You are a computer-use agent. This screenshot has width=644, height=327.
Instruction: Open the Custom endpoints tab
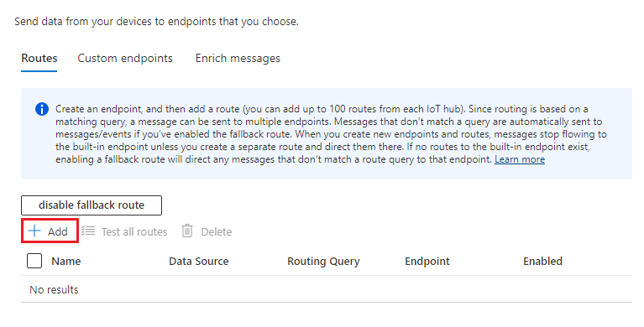click(125, 58)
